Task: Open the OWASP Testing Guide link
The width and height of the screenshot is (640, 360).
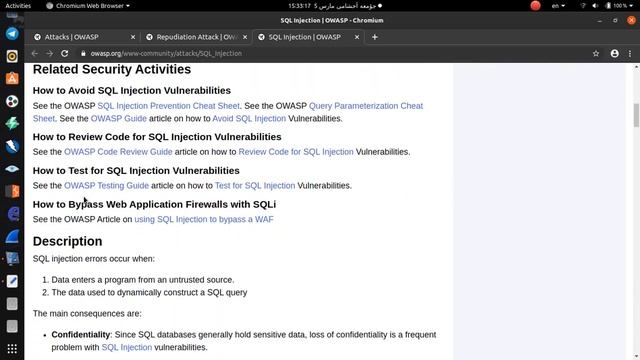Action: pyautogui.click(x=106, y=186)
